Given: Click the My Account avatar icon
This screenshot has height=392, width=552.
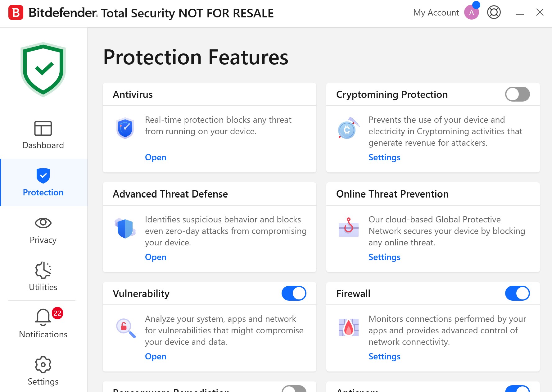Looking at the screenshot, I should (471, 12).
